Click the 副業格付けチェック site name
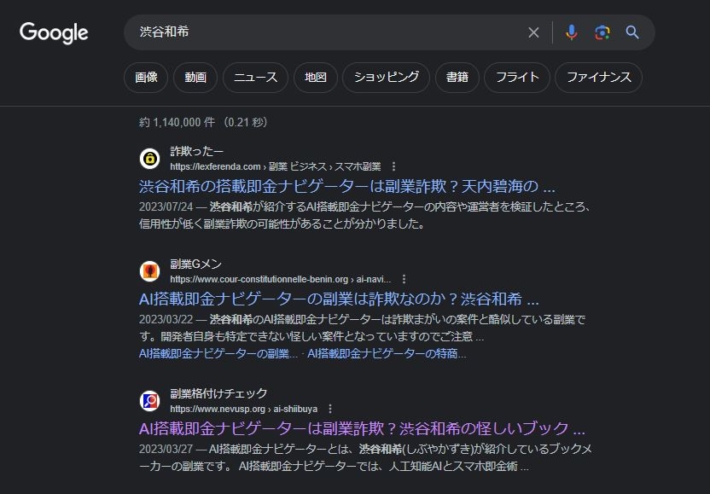The image size is (710, 494). pos(219,393)
